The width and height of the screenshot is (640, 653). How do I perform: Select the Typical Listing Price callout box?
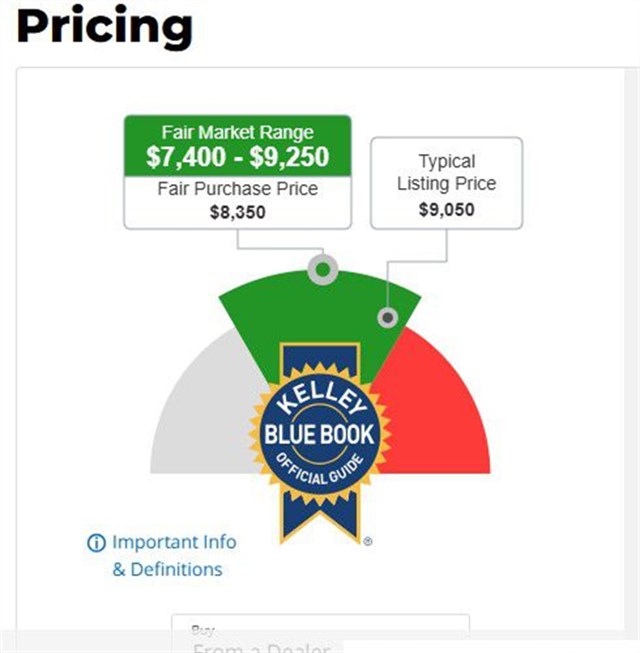click(446, 184)
